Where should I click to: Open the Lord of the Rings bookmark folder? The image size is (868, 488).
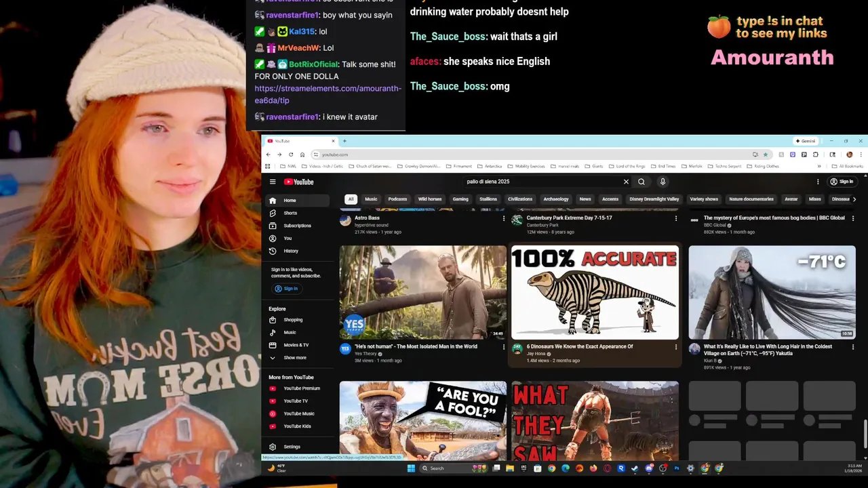(x=627, y=166)
